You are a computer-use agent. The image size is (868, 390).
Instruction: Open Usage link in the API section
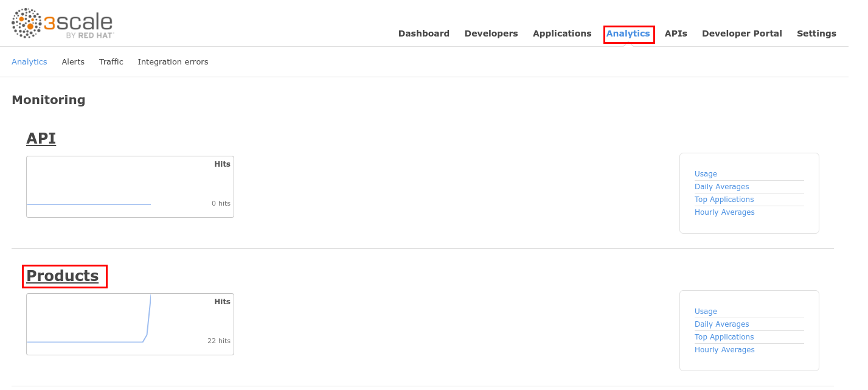click(x=706, y=174)
